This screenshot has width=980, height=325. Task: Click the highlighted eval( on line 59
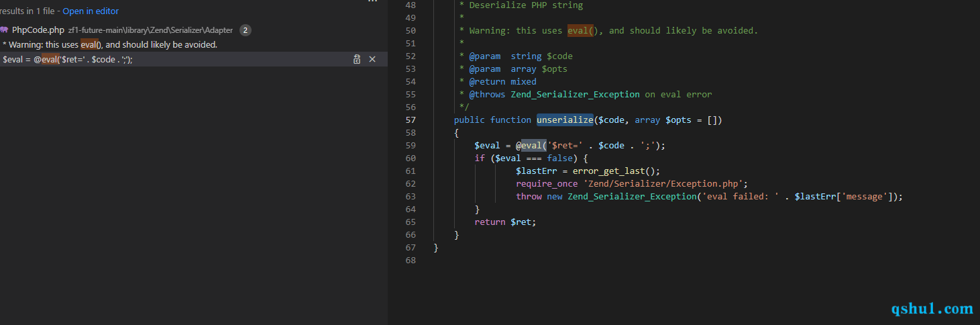(x=534, y=146)
